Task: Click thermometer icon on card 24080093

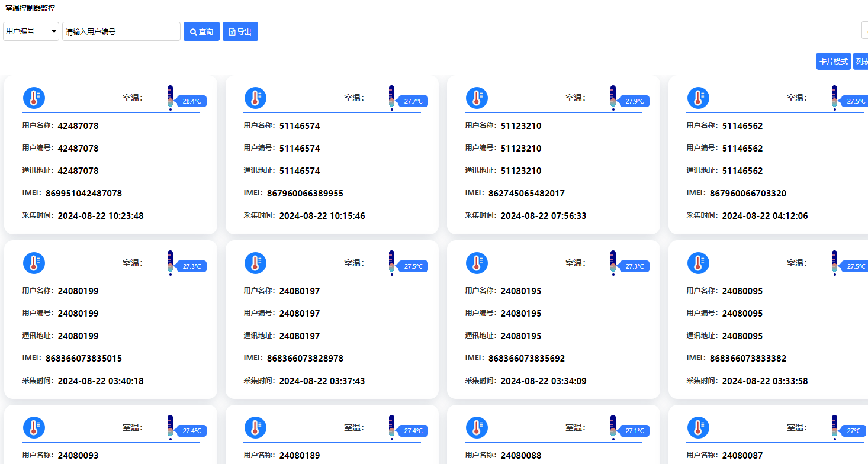Action: tap(34, 427)
